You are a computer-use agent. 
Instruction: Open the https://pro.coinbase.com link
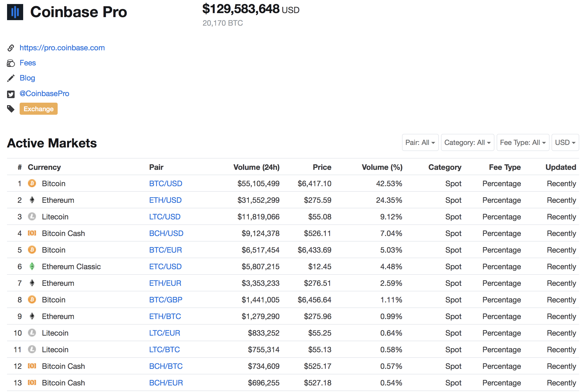(62, 48)
